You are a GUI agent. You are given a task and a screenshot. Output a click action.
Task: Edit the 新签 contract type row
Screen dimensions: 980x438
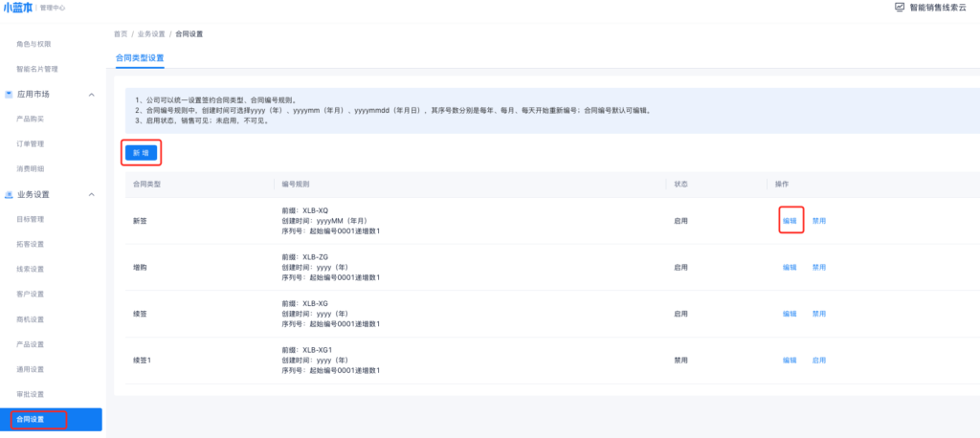(x=790, y=220)
